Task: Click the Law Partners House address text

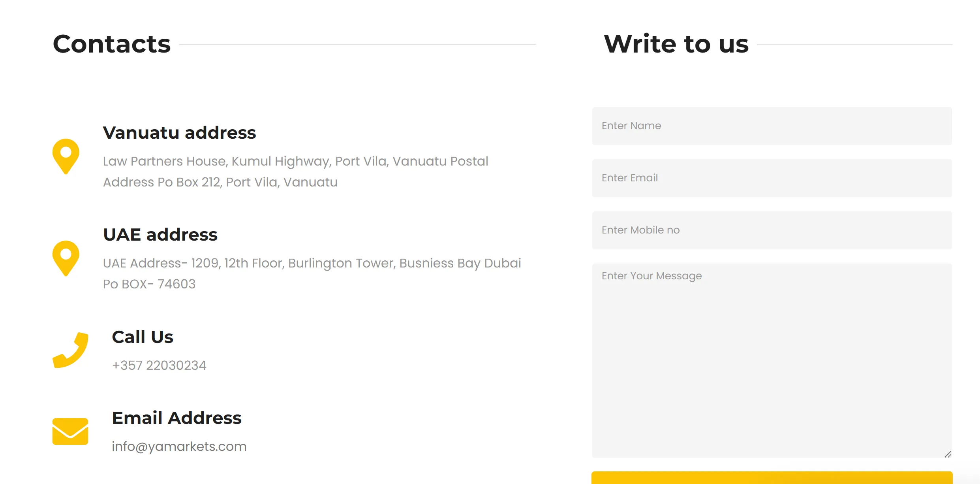Action: pos(295,171)
